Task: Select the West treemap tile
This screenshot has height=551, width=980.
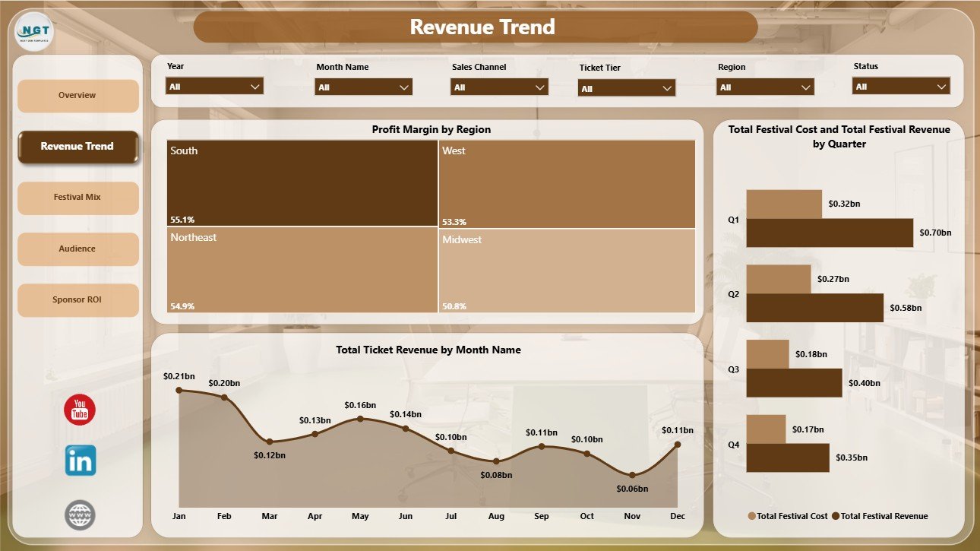Action: click(567, 184)
